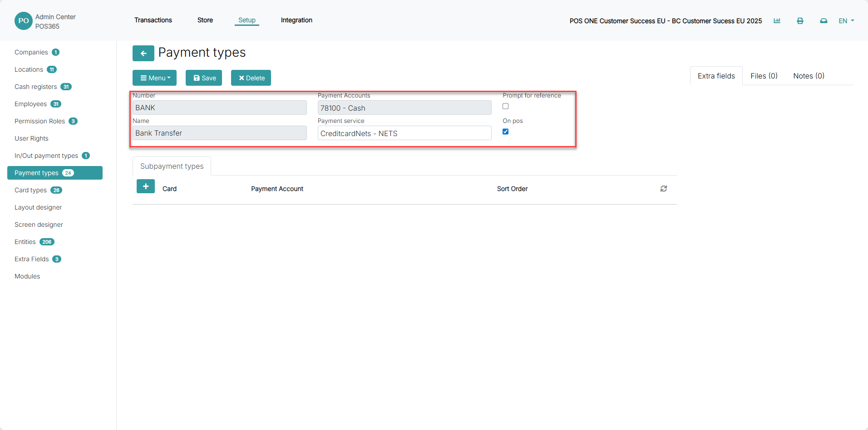This screenshot has height=430, width=868.
Task: Refresh the subpayment types list
Action: pos(664,189)
